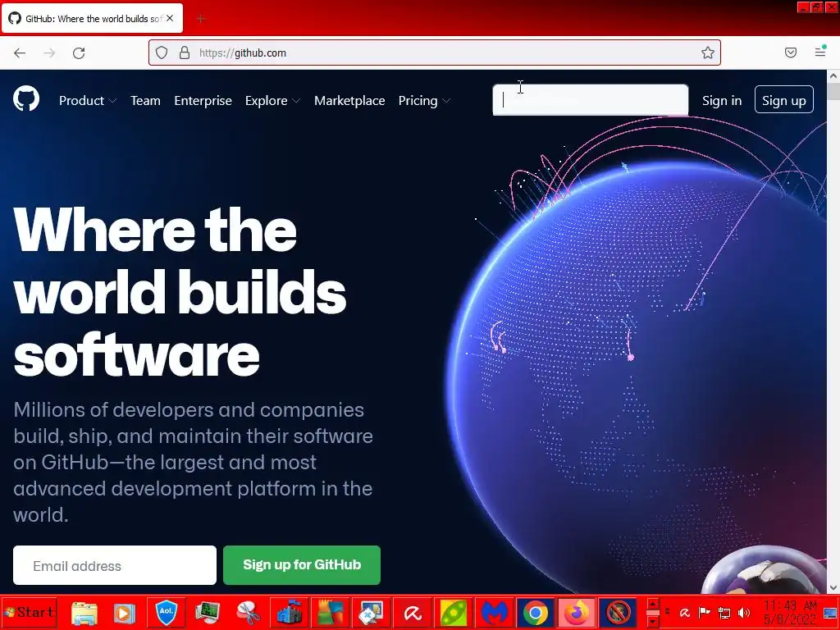Open the castle icon in taskbar

click(x=290, y=613)
